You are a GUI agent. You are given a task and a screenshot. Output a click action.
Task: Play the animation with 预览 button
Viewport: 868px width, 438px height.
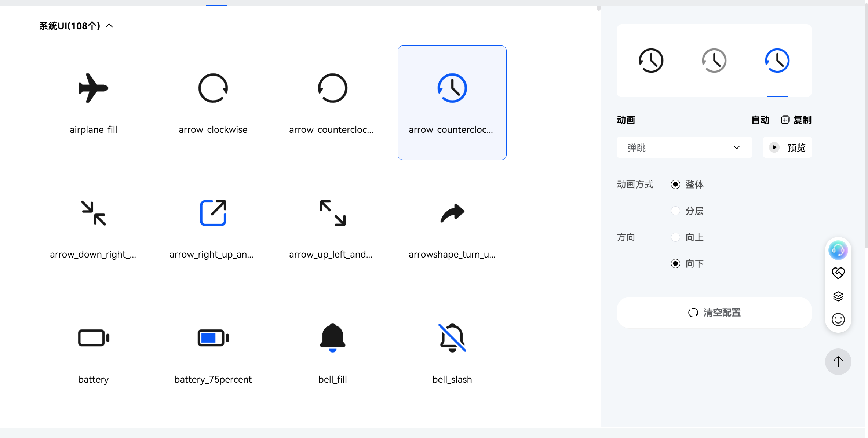tap(787, 147)
